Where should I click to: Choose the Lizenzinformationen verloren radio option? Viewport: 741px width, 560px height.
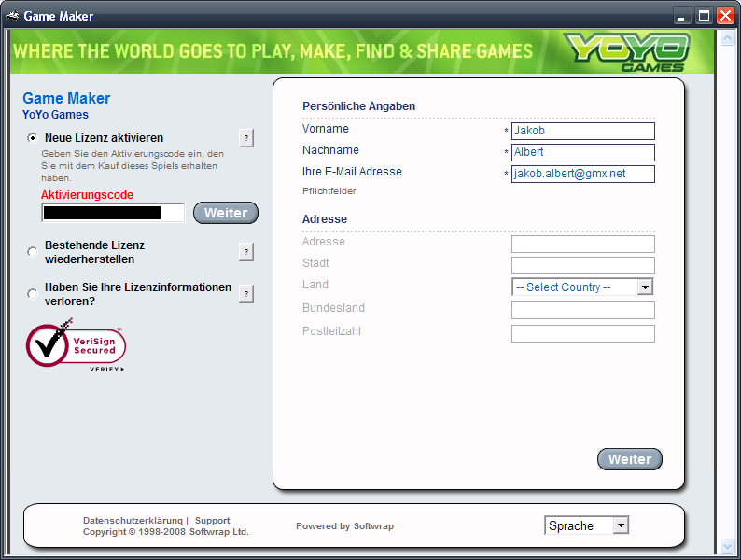click(x=33, y=294)
